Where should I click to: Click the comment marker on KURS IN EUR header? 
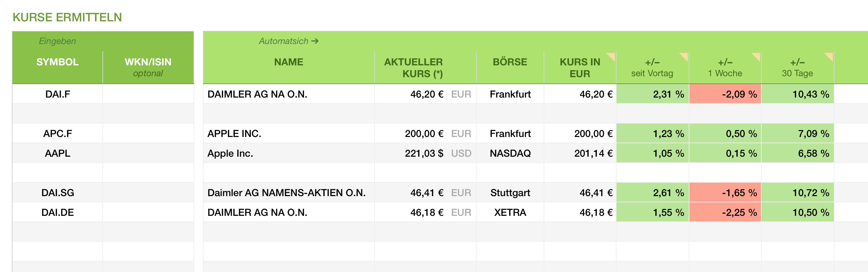612,55
